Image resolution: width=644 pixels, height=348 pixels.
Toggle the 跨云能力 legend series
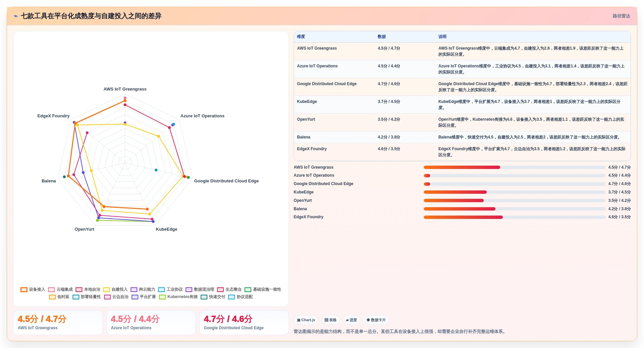coord(143,289)
